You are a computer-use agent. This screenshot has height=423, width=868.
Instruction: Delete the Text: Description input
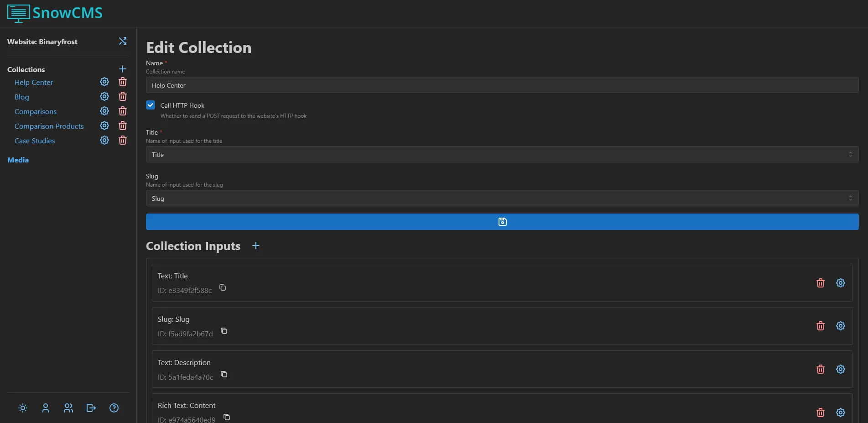[821, 369]
